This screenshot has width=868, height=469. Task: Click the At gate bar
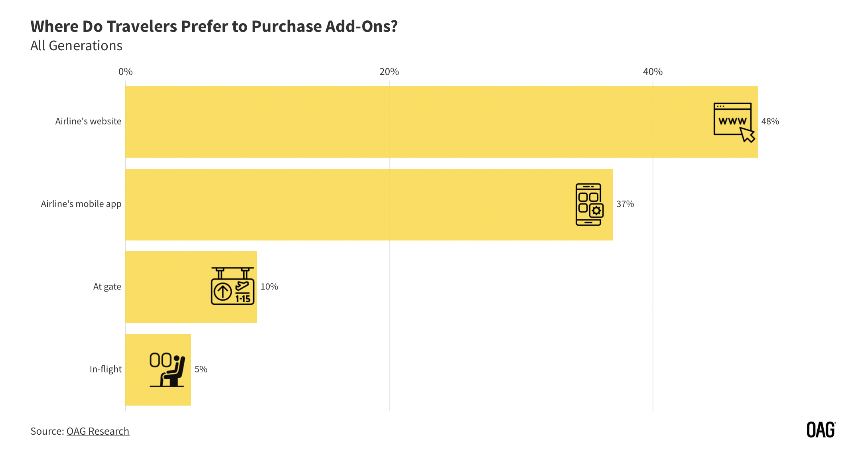tap(168, 287)
